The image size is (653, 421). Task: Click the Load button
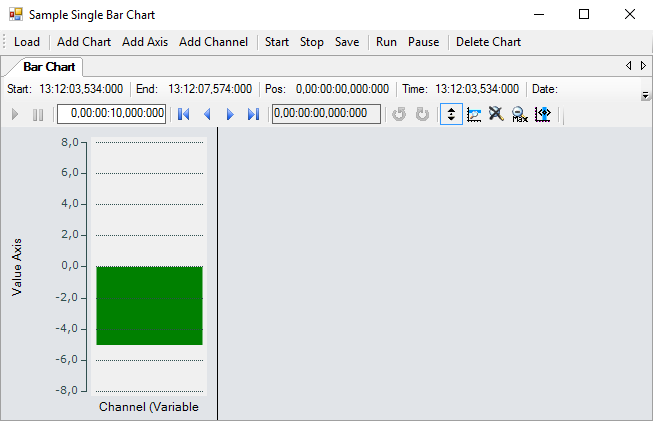(x=27, y=42)
